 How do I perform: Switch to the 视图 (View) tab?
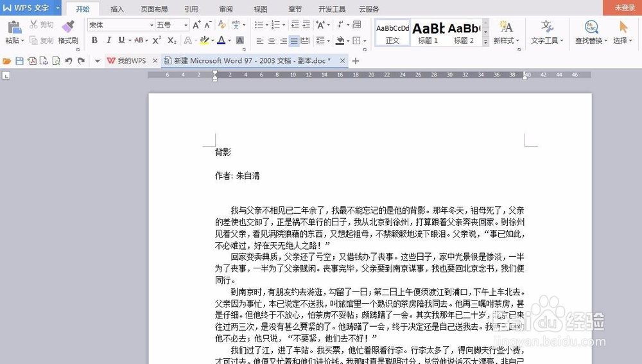[x=261, y=9]
